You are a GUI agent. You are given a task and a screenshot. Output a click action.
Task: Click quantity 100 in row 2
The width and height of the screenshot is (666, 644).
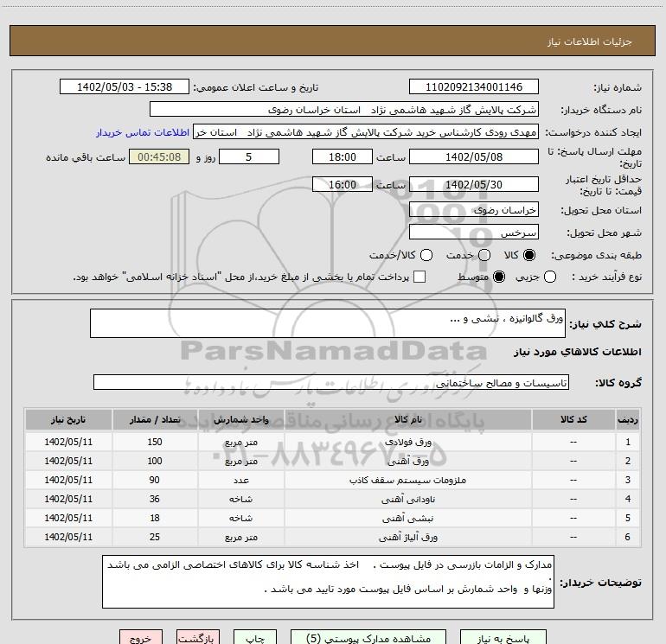[x=155, y=461]
